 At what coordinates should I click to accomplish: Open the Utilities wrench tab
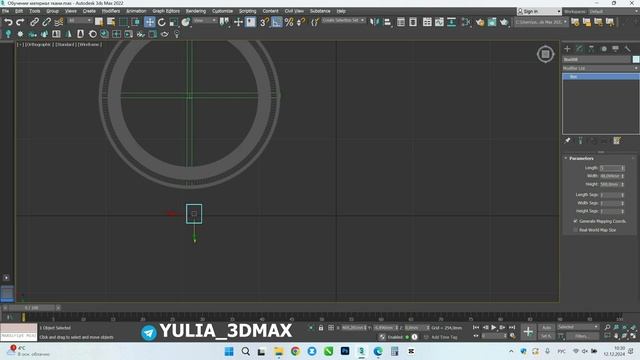[628, 49]
